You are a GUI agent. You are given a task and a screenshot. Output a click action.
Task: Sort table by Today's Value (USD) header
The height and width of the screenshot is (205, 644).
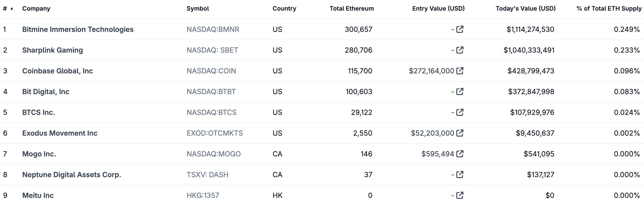(x=525, y=9)
